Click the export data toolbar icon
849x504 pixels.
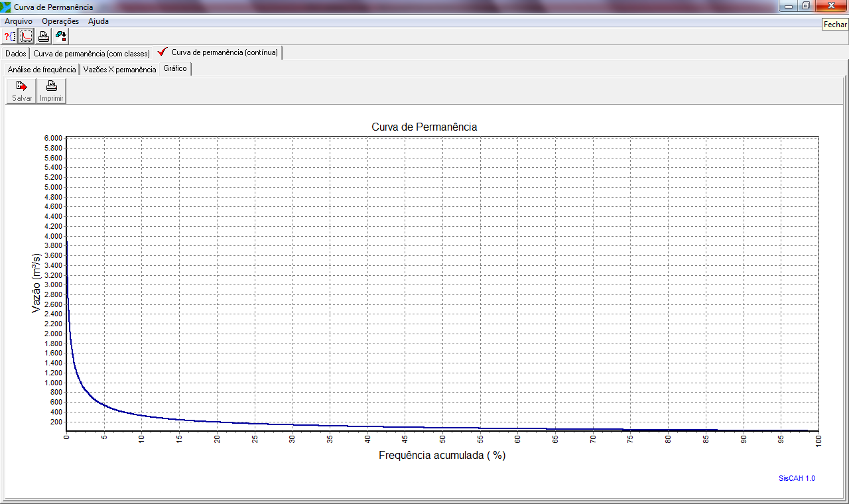click(x=61, y=36)
